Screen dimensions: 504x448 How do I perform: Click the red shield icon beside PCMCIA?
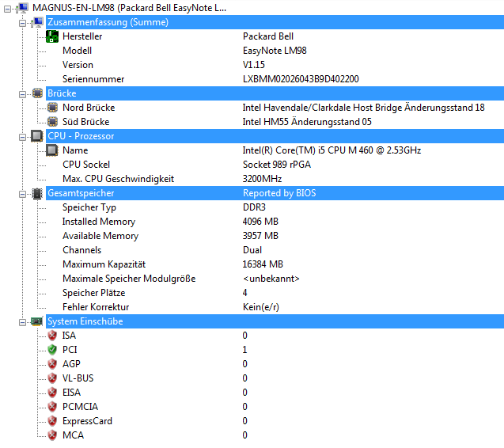tap(52, 407)
